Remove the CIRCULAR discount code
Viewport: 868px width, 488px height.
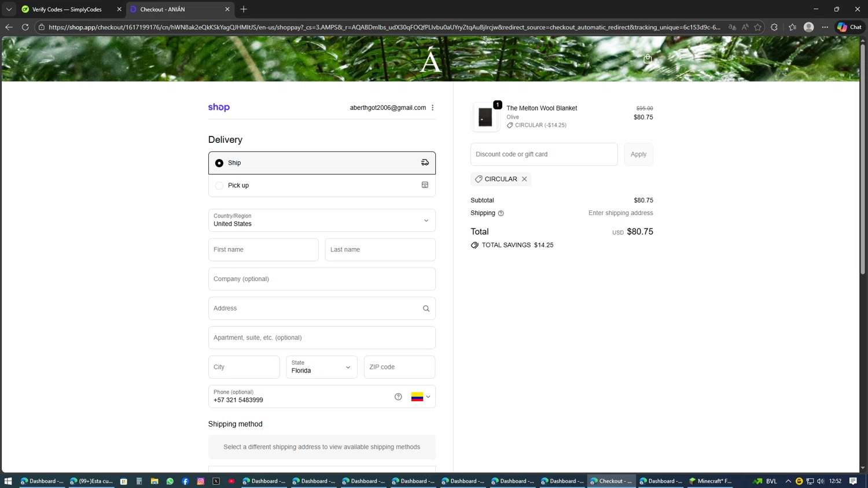pyautogui.click(x=524, y=179)
